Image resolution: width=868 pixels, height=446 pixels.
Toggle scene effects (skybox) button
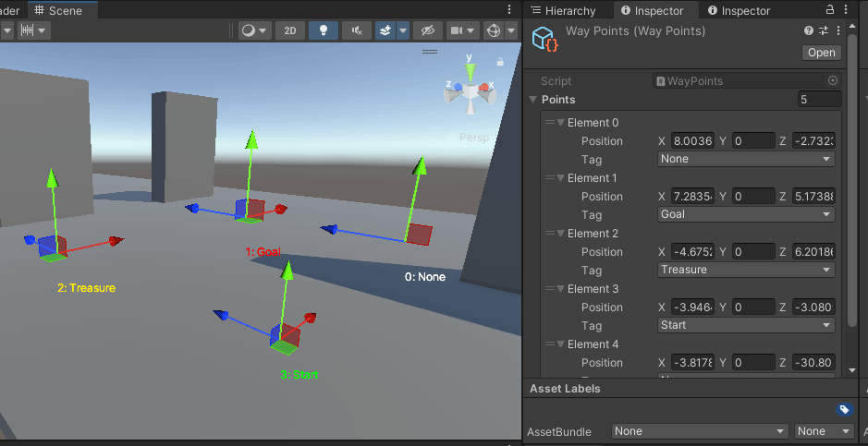[x=385, y=30]
